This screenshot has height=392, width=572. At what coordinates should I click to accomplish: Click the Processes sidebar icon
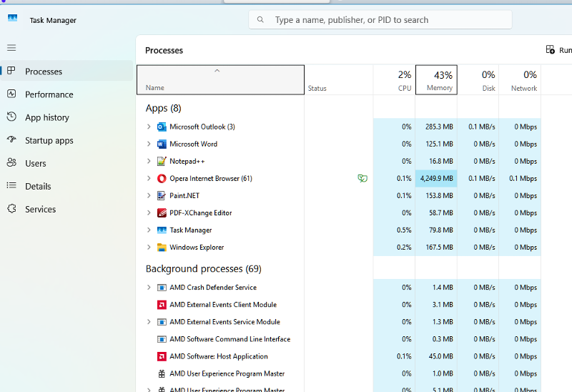point(11,71)
